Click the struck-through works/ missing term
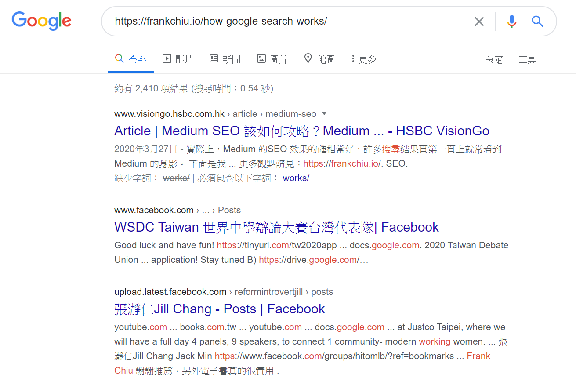576x392 pixels. (176, 178)
